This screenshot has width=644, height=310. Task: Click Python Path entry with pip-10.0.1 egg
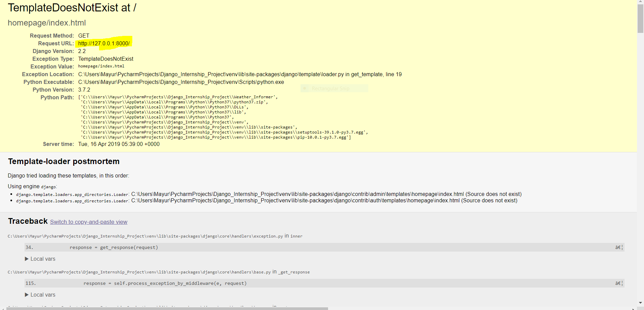tap(216, 137)
